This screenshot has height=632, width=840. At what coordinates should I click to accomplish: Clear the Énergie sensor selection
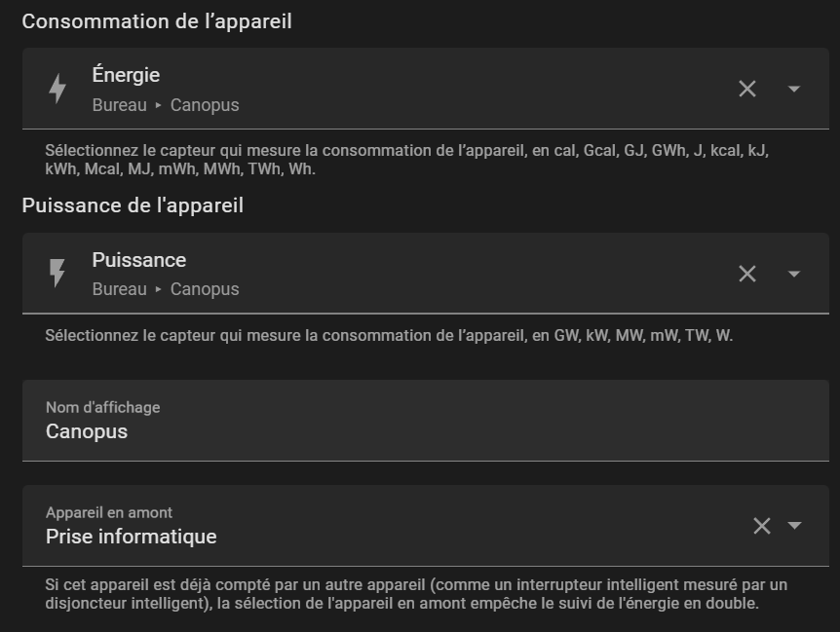(x=747, y=89)
